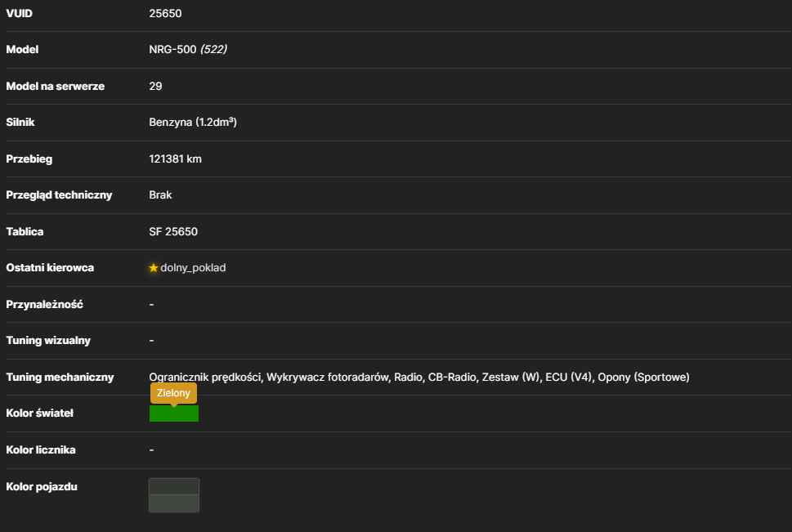This screenshot has height=532, width=792.
Task: Click the model name NRG-500
Action: pos(172,50)
